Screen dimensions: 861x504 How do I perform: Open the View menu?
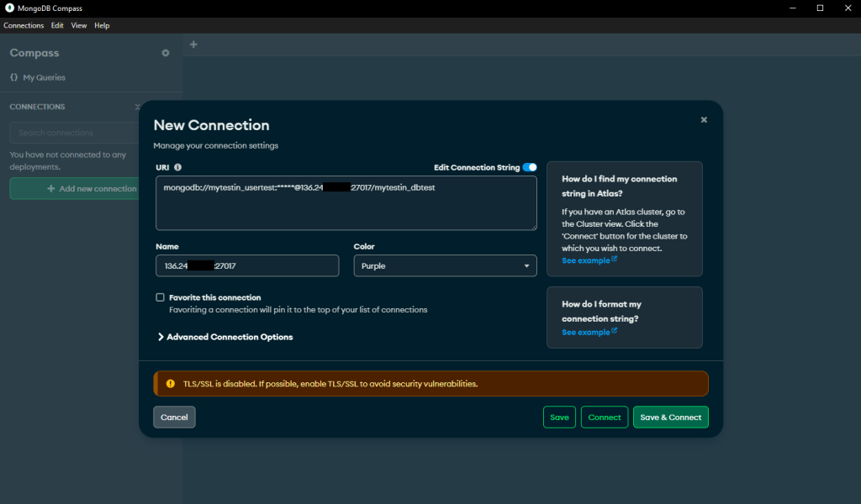[79, 25]
